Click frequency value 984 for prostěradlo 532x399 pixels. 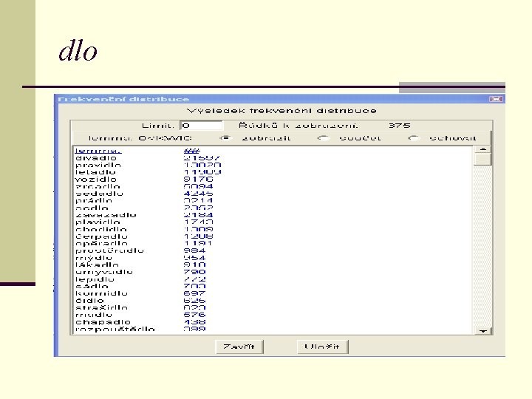tap(195, 250)
